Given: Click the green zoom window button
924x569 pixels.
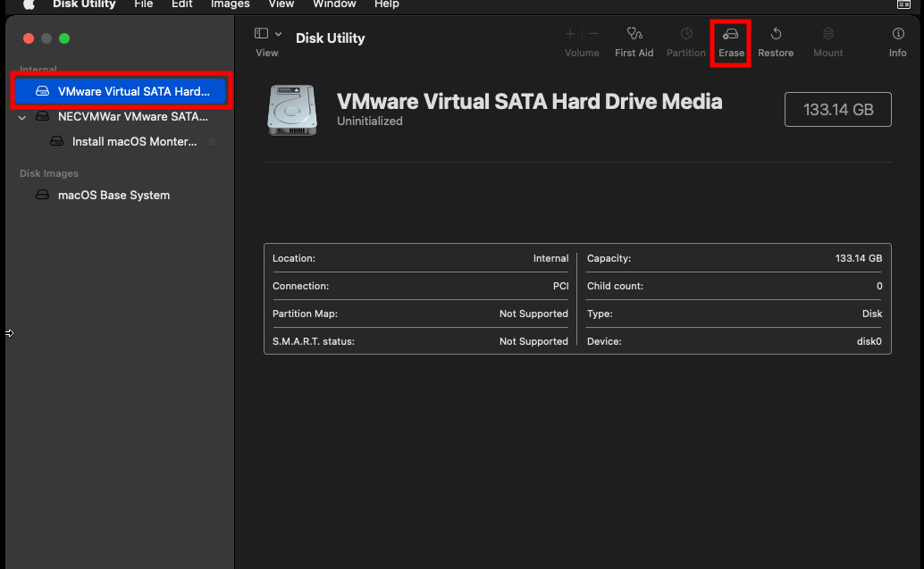Looking at the screenshot, I should [64, 38].
